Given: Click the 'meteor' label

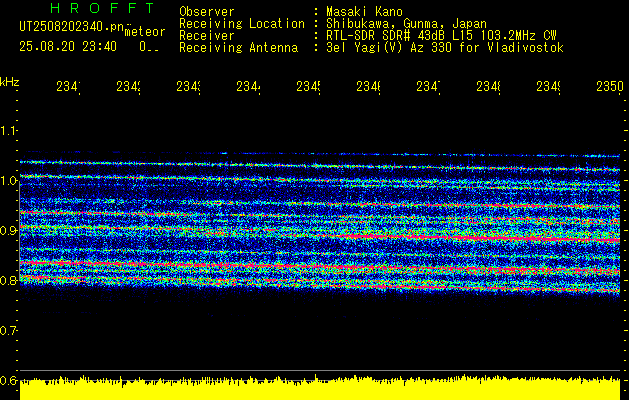Looking at the screenshot, I should (145, 32).
